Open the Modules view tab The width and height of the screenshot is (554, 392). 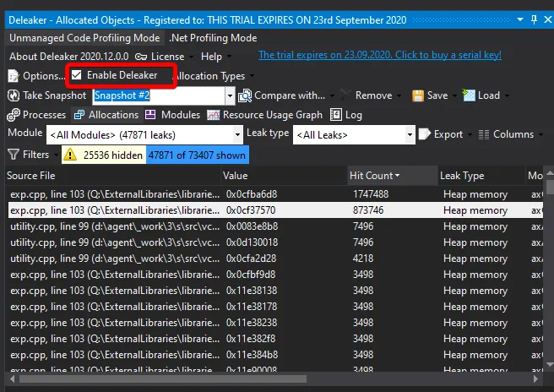(173, 115)
